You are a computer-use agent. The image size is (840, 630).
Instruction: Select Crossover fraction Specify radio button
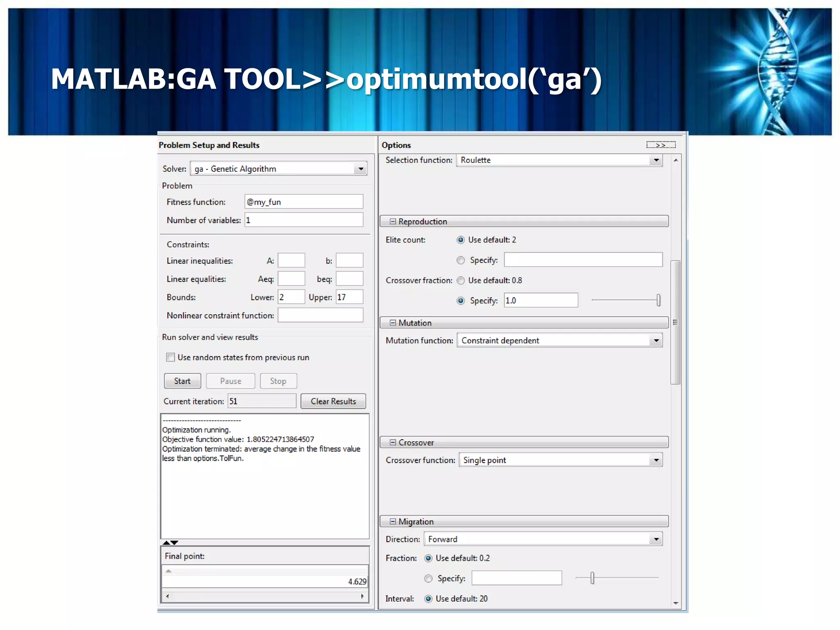pyautogui.click(x=461, y=301)
